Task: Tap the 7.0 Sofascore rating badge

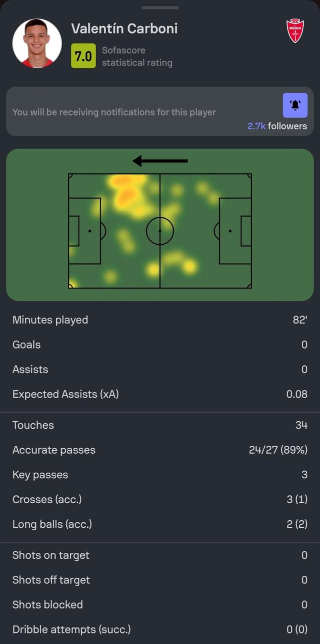Action: click(83, 57)
